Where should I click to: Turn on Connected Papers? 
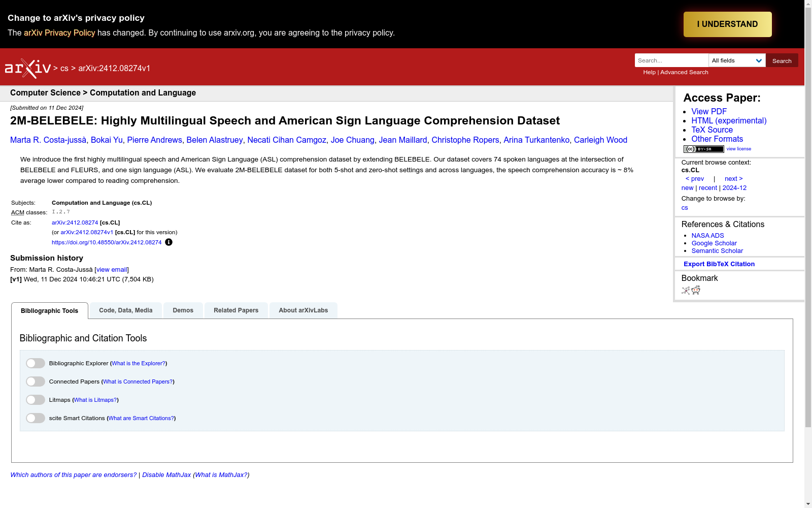35,382
